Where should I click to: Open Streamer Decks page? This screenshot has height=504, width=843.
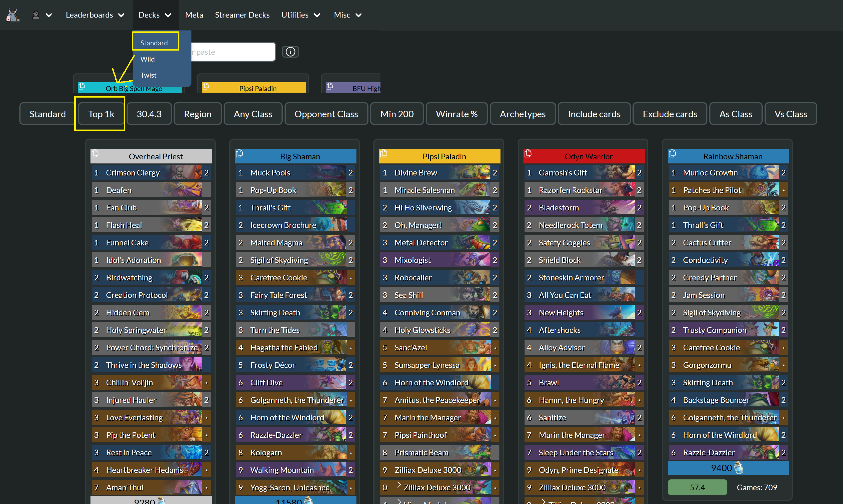(x=242, y=15)
